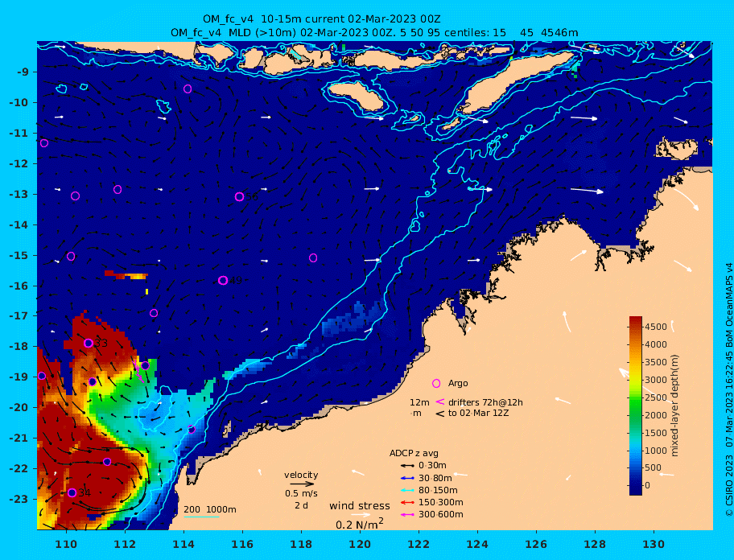This screenshot has width=734, height=560.
Task: Click the cyan 200 1000m contour line sample
Action: [201, 517]
